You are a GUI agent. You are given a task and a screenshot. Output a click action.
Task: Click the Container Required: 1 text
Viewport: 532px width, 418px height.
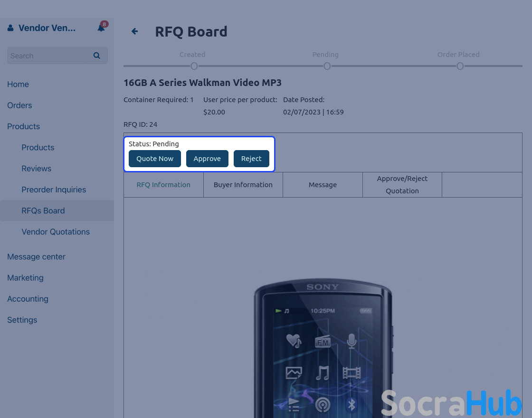point(159,100)
